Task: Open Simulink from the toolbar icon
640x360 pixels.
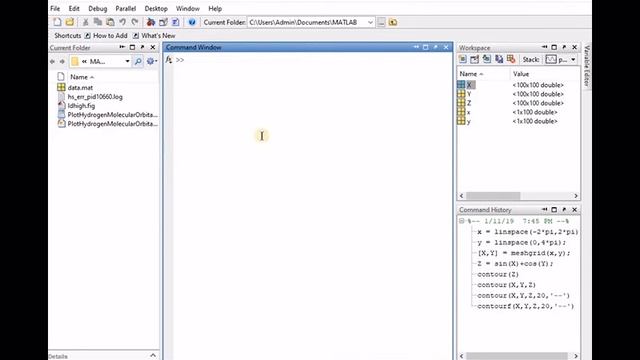Action: tap(151, 22)
